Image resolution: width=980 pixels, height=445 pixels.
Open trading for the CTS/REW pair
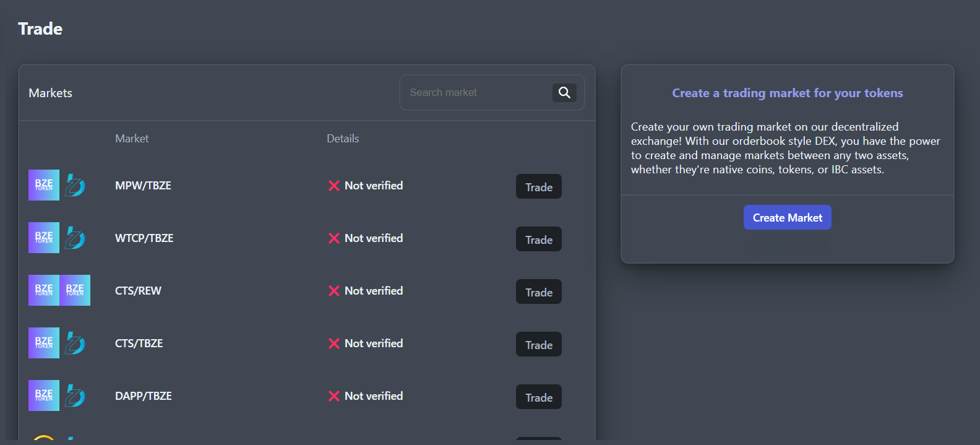pos(538,292)
